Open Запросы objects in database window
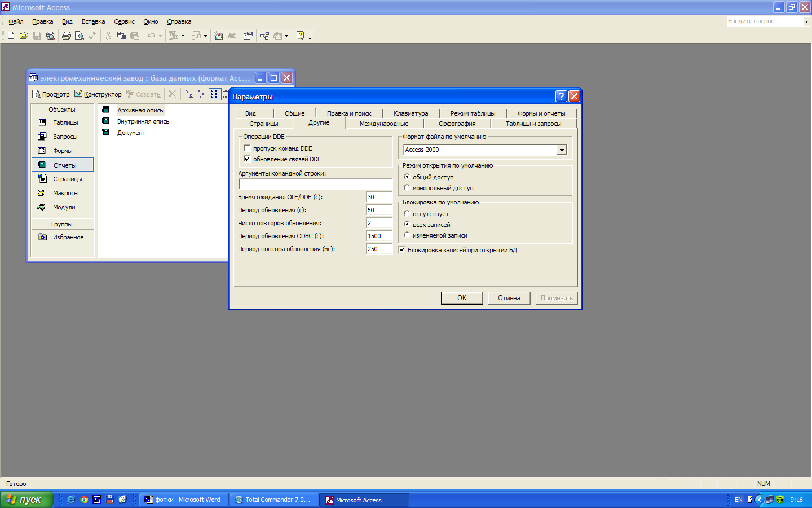812x508 pixels. click(63, 137)
